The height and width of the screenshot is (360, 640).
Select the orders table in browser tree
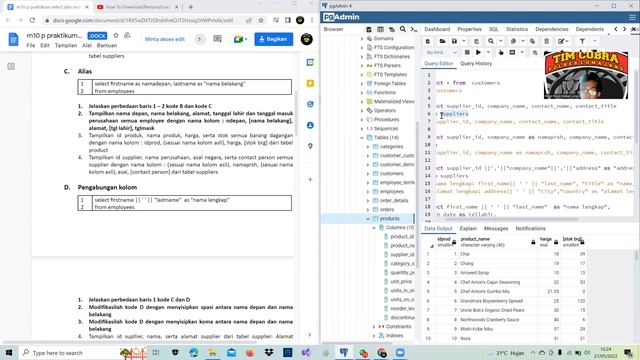pyautogui.click(x=387, y=210)
